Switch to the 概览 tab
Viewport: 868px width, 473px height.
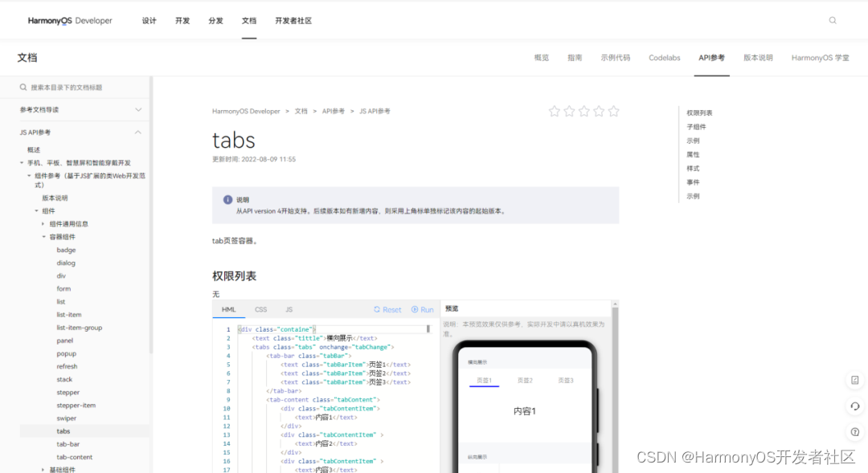[x=542, y=58]
